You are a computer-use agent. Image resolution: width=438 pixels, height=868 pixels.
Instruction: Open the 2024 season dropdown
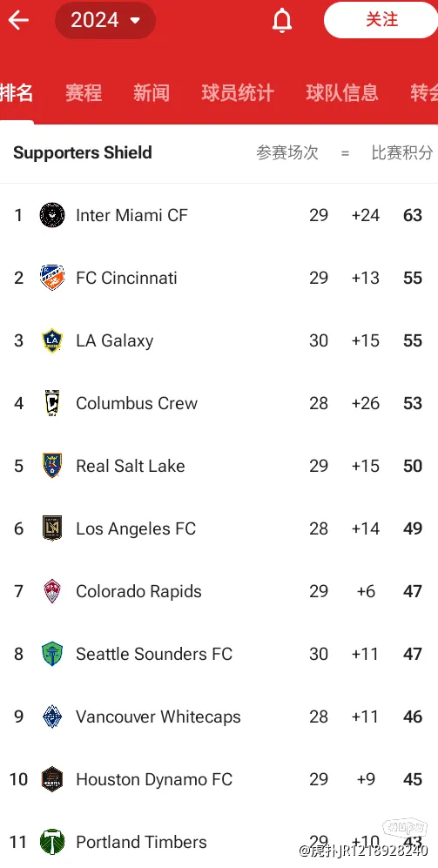tap(105, 21)
